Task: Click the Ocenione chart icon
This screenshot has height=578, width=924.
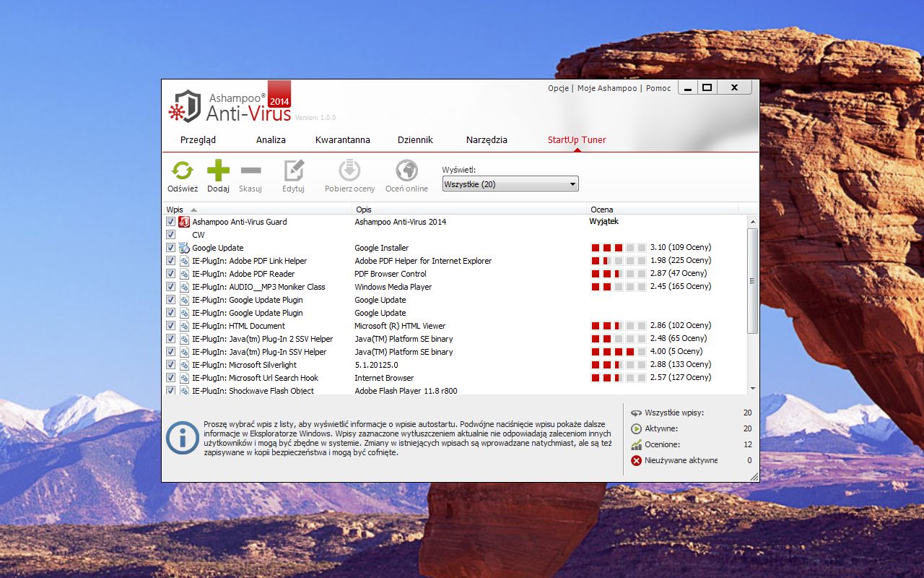Action: pyautogui.click(x=636, y=444)
